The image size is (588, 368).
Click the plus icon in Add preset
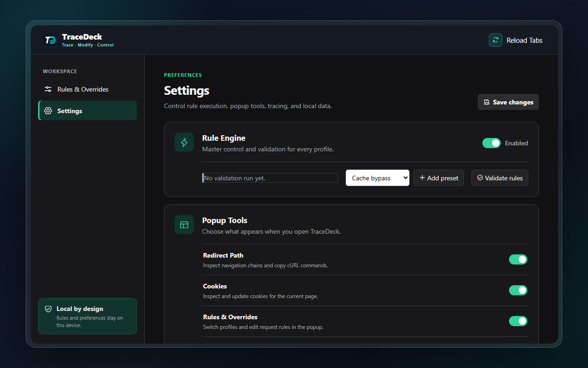[x=422, y=178]
